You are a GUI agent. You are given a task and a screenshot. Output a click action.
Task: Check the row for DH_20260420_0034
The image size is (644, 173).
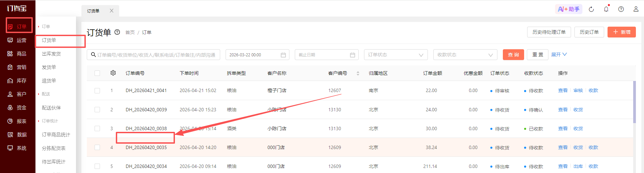(97, 166)
